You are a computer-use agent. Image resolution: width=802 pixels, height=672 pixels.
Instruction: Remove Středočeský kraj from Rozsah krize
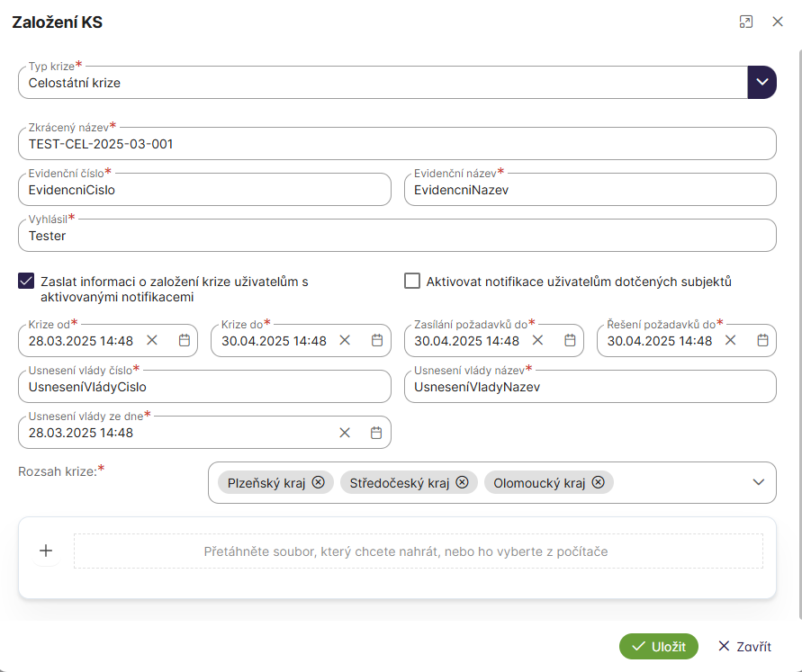462,482
